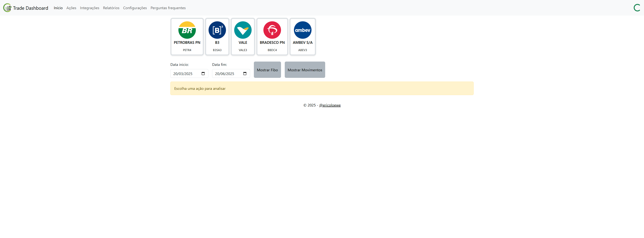Viewport: 644px width, 238px height.
Task: Open the @ericoloewe footer link
Action: pyautogui.click(x=330, y=105)
